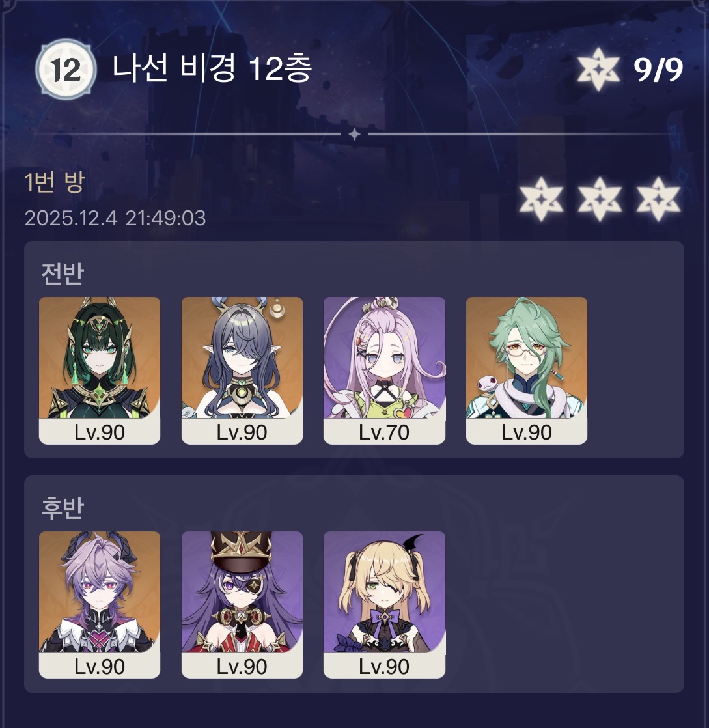Open the blonde twin-tail eyepatch character portrait

(384, 604)
